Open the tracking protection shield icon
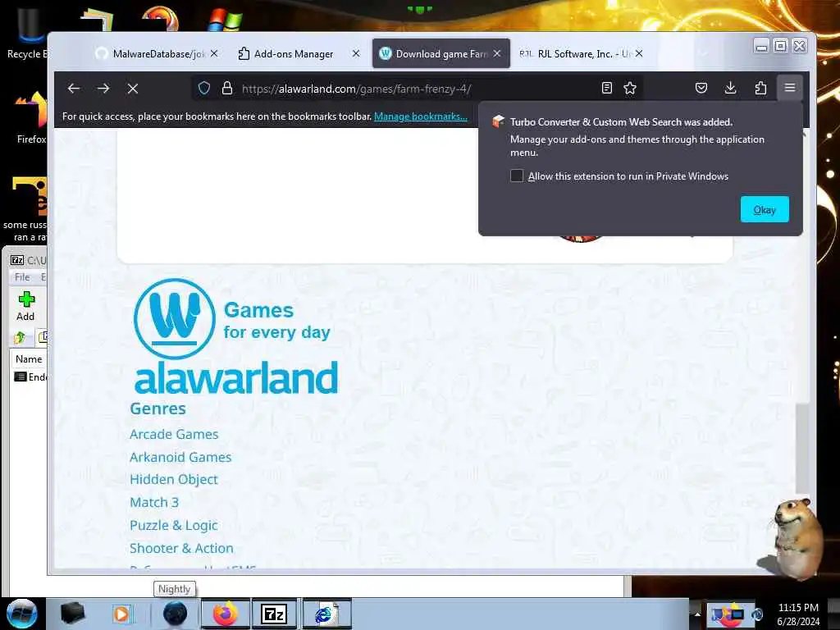This screenshot has width=840, height=630. coord(204,89)
